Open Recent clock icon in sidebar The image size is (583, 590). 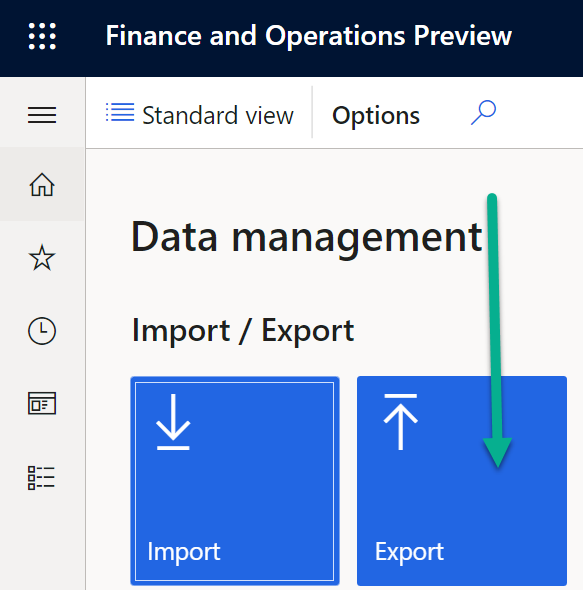[42, 331]
